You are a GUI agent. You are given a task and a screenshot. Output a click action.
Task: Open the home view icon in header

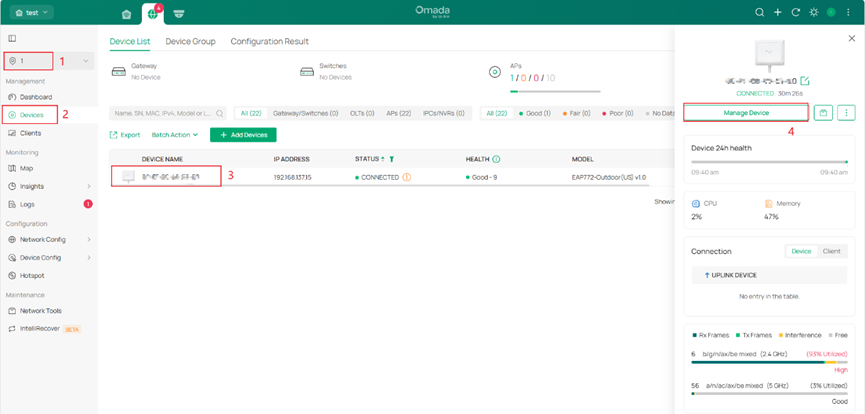point(126,14)
